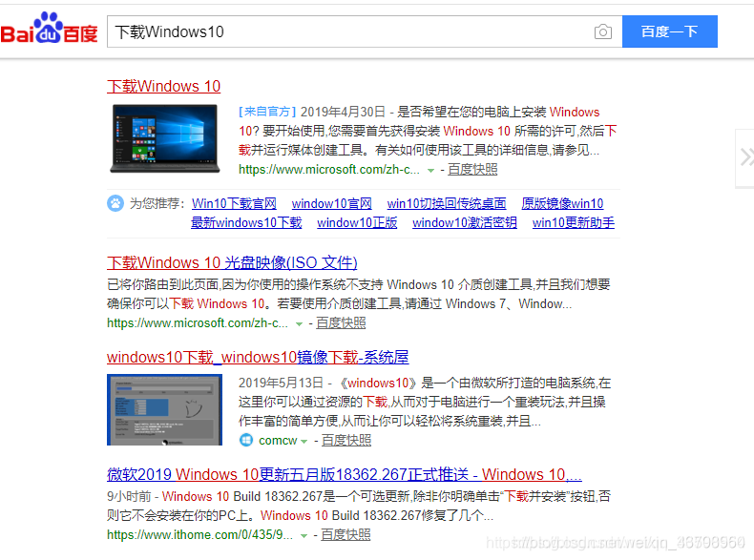Open 百度快照 for the ithome result
754x560 pixels.
pos(346,534)
